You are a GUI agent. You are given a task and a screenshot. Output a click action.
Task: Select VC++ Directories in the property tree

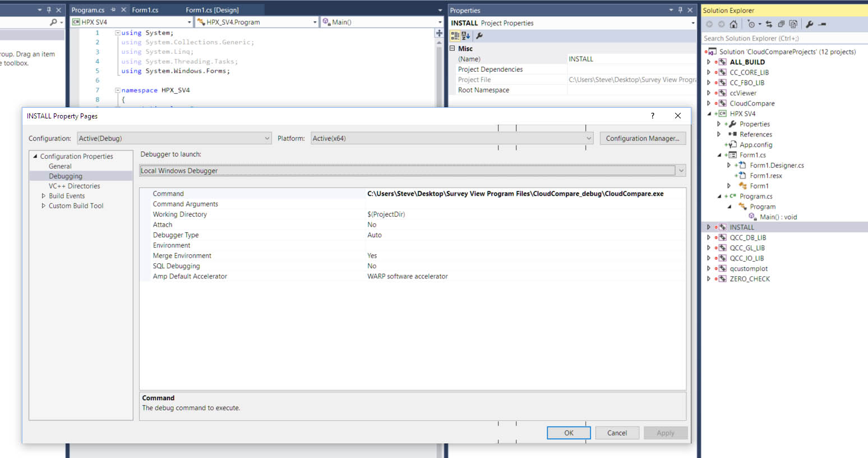[74, 186]
